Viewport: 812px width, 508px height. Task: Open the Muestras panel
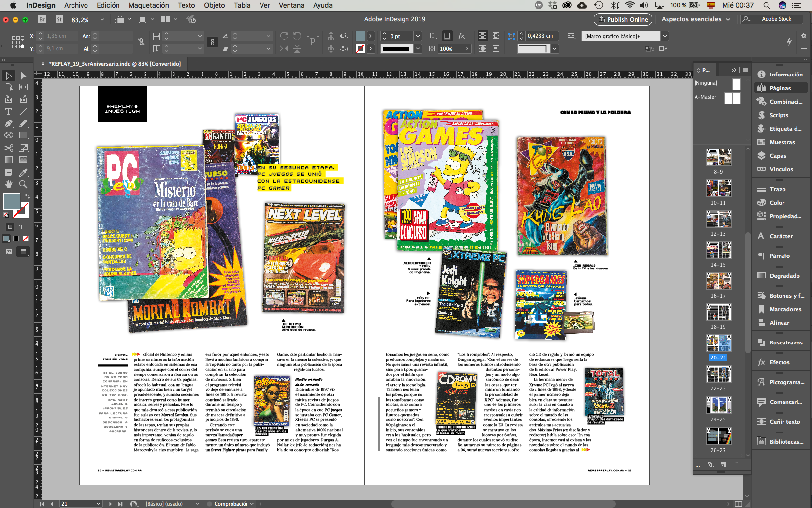[781, 142]
